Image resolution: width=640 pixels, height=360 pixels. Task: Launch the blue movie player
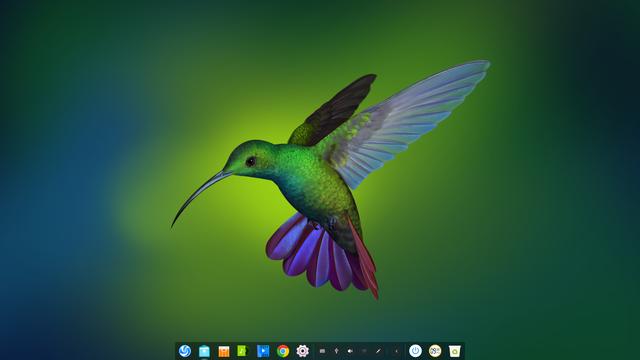coord(263,351)
